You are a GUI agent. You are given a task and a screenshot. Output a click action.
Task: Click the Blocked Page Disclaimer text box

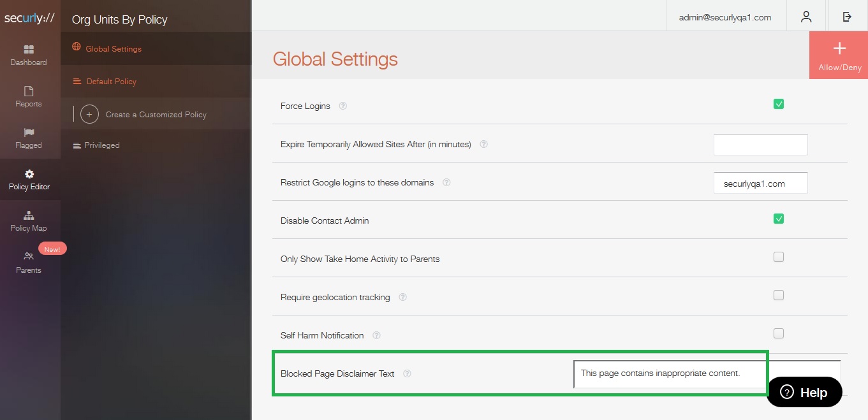pyautogui.click(x=707, y=374)
